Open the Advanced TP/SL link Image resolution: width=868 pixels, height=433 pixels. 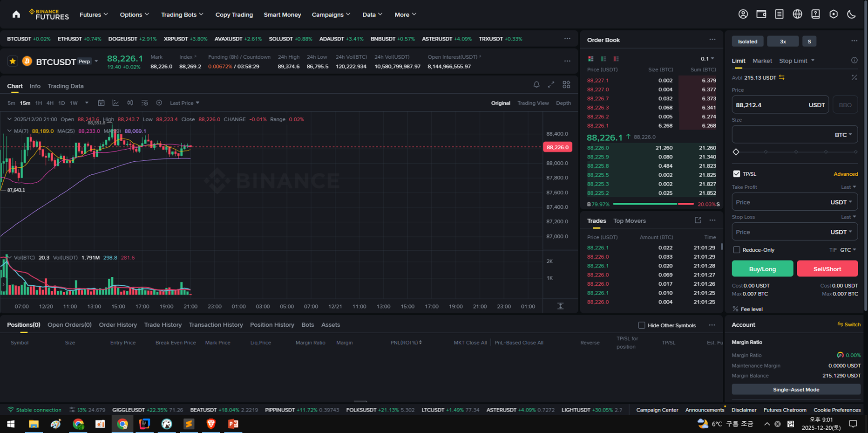tap(846, 174)
